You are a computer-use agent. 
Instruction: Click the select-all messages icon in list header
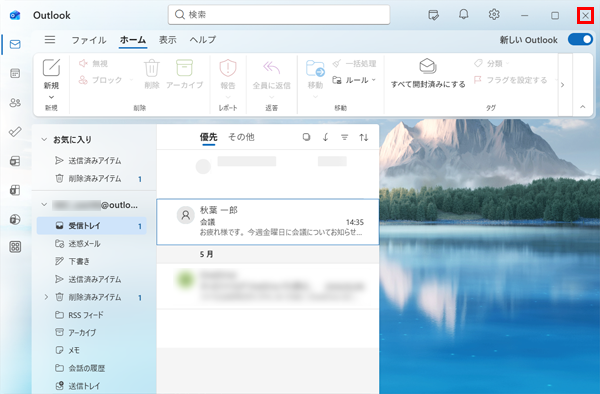point(306,137)
